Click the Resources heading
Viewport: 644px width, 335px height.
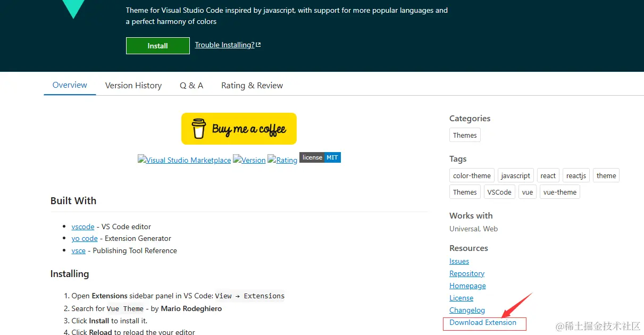click(x=469, y=248)
